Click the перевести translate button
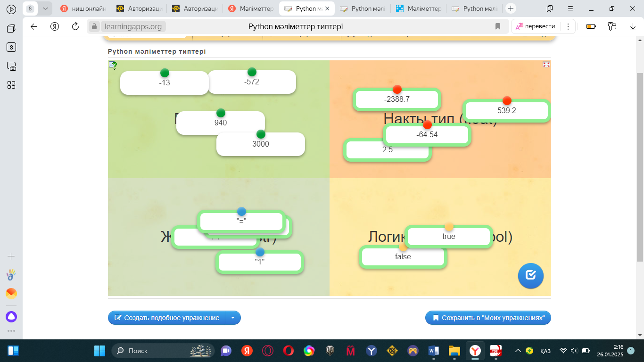Viewport: 644px width, 362px height. 535,26
